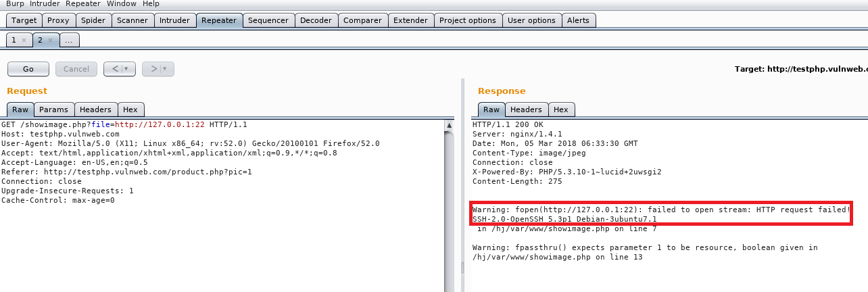Select Repeater request tab 1

14,40
